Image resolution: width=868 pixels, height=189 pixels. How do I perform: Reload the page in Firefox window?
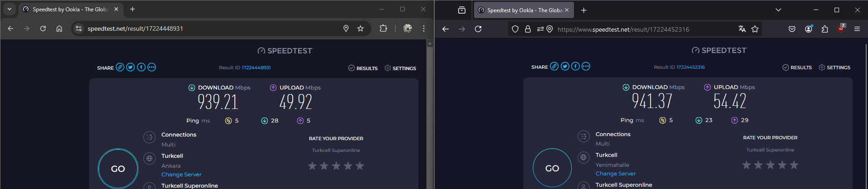(478, 29)
